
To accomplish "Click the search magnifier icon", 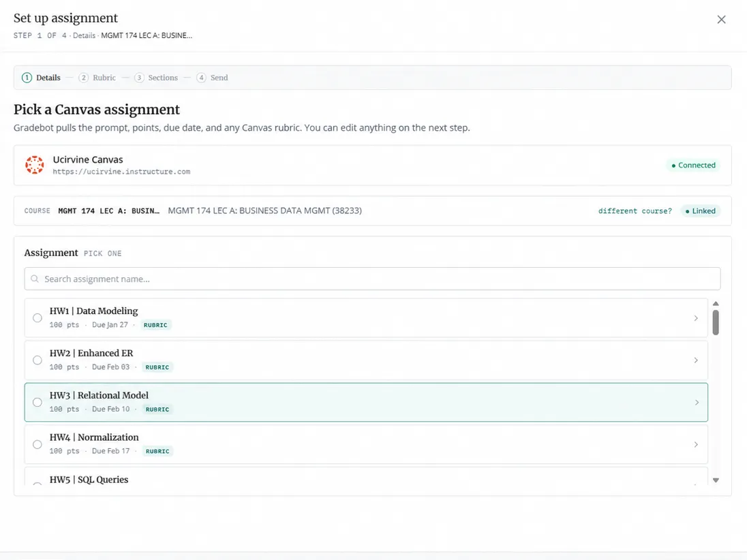I will (35, 279).
